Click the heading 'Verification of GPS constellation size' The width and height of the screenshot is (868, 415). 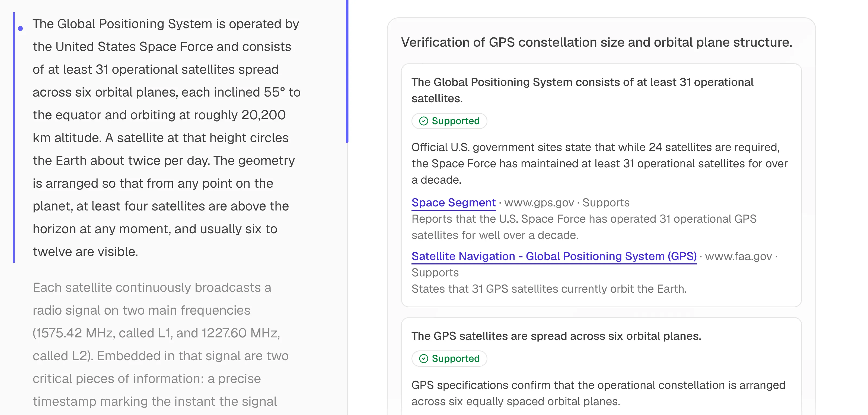coord(596,42)
